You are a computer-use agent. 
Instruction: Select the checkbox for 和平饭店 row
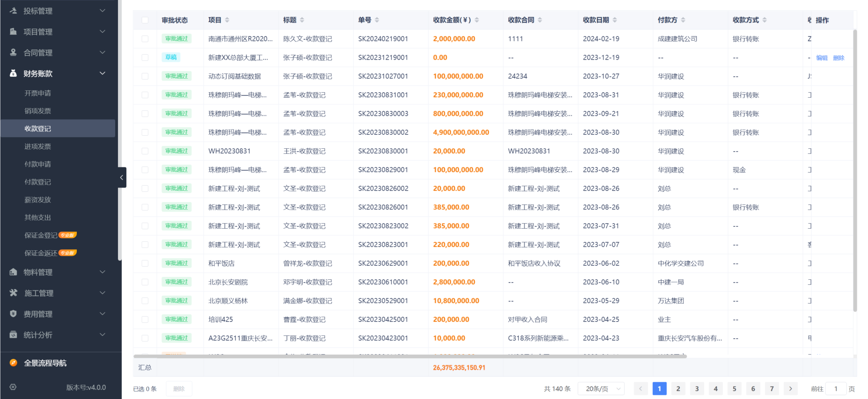145,263
